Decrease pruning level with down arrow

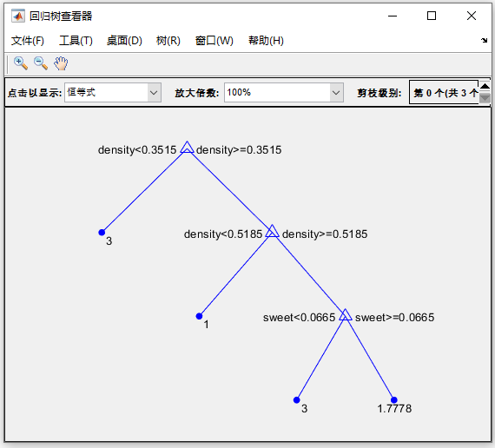(485, 98)
